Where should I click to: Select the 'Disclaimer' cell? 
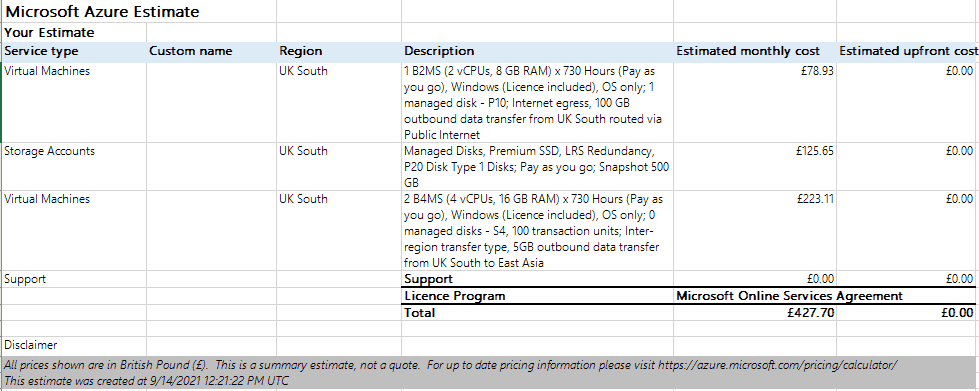tap(74, 345)
